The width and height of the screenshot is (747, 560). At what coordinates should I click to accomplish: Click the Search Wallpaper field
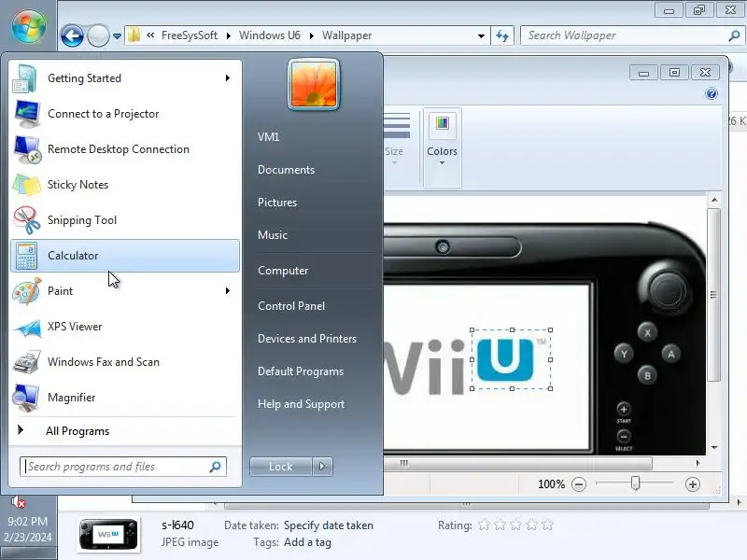click(631, 35)
